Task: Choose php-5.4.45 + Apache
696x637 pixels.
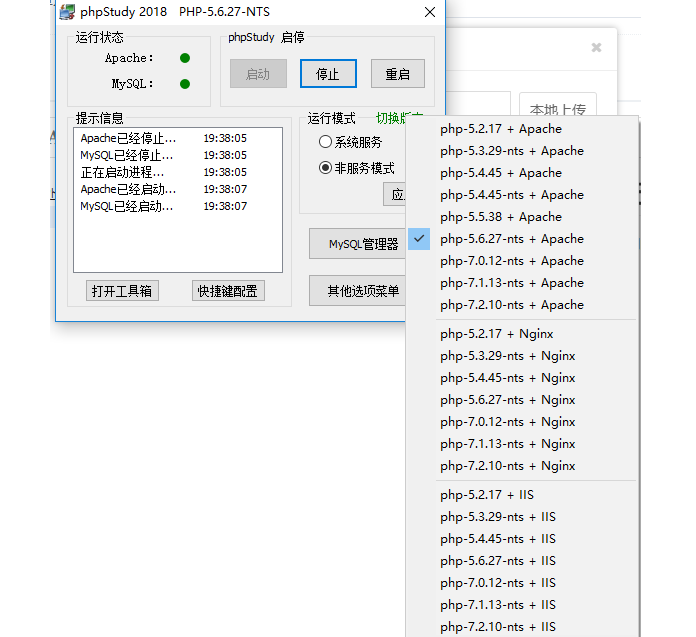Action: (x=522, y=173)
